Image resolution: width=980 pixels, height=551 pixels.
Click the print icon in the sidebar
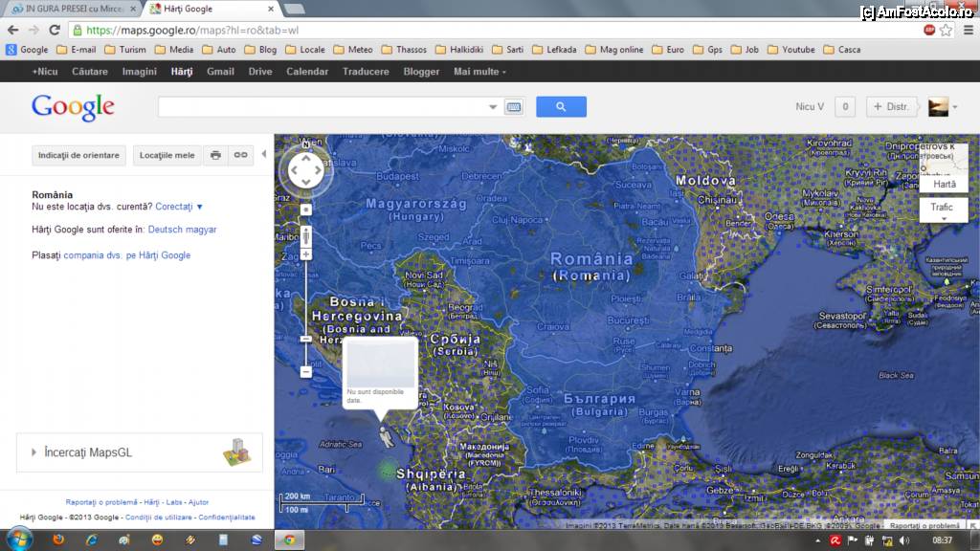[x=215, y=155]
